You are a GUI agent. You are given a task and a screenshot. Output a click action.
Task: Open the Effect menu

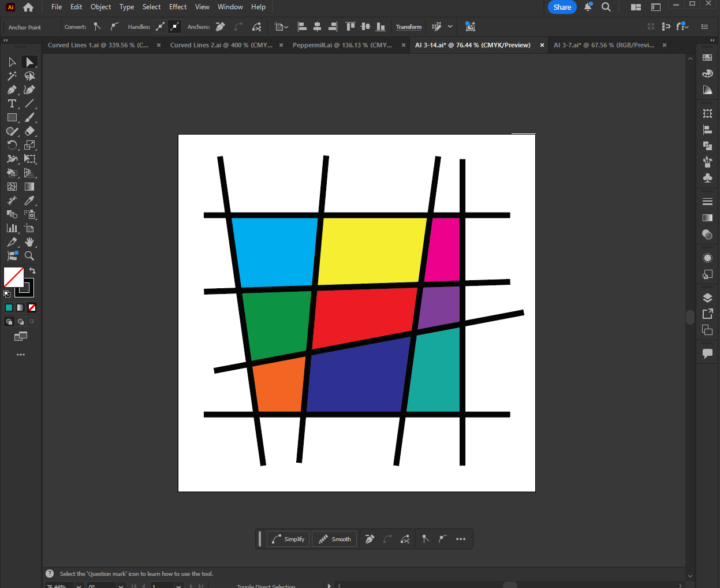177,7
